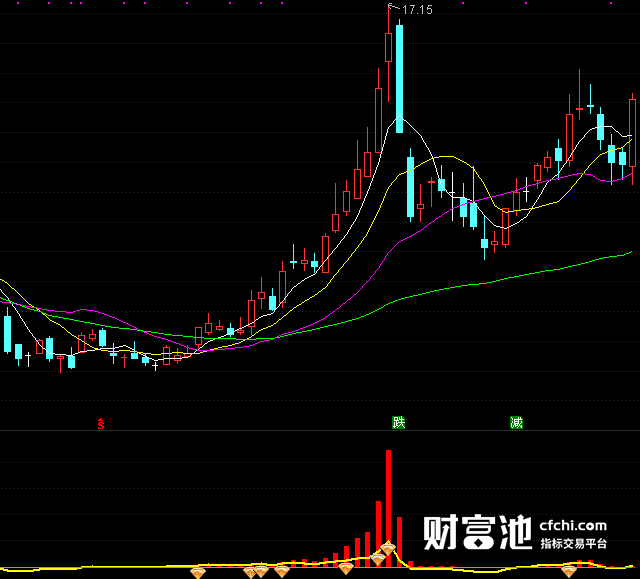
Task: Select the green 减 signal marker
Action: pos(516,422)
